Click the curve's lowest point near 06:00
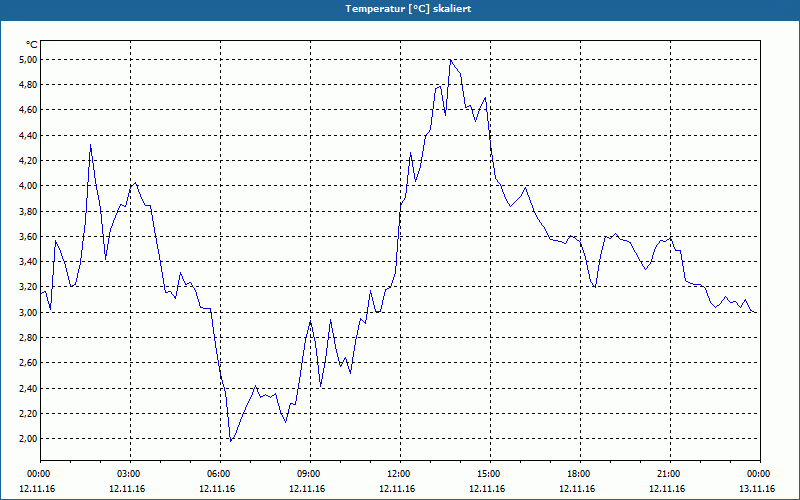Image resolution: width=800 pixels, height=500 pixels. point(231,441)
